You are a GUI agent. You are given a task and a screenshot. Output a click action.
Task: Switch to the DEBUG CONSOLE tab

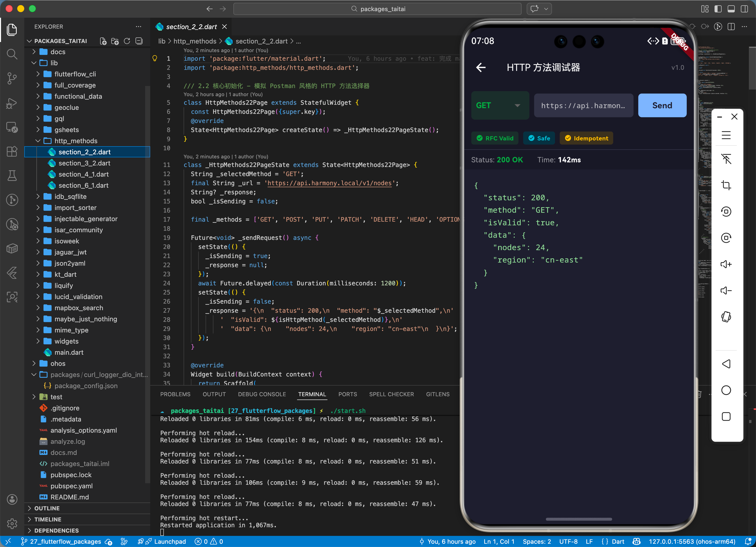tap(262, 394)
